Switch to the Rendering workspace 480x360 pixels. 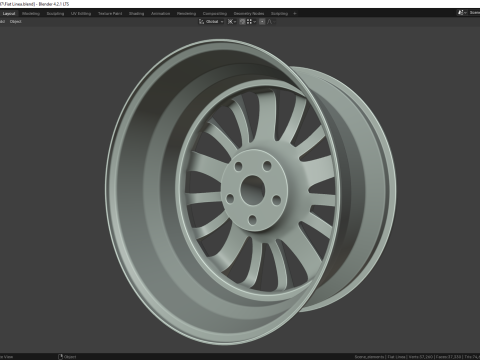click(x=186, y=14)
